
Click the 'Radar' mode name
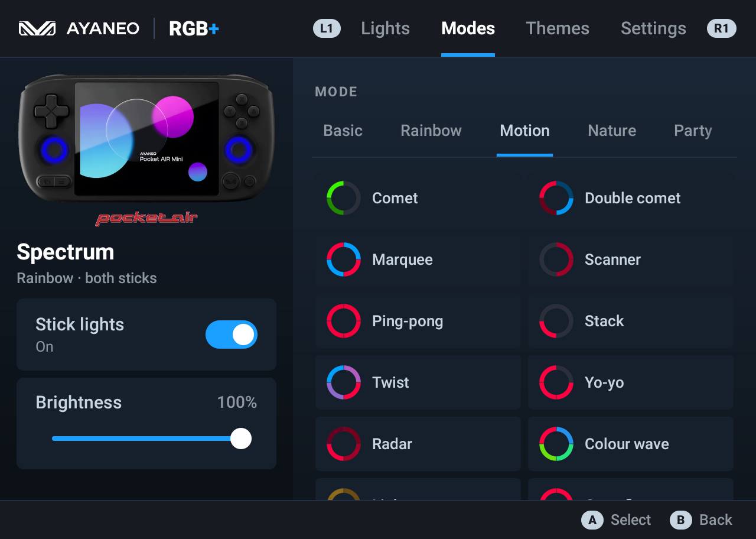[x=392, y=444]
